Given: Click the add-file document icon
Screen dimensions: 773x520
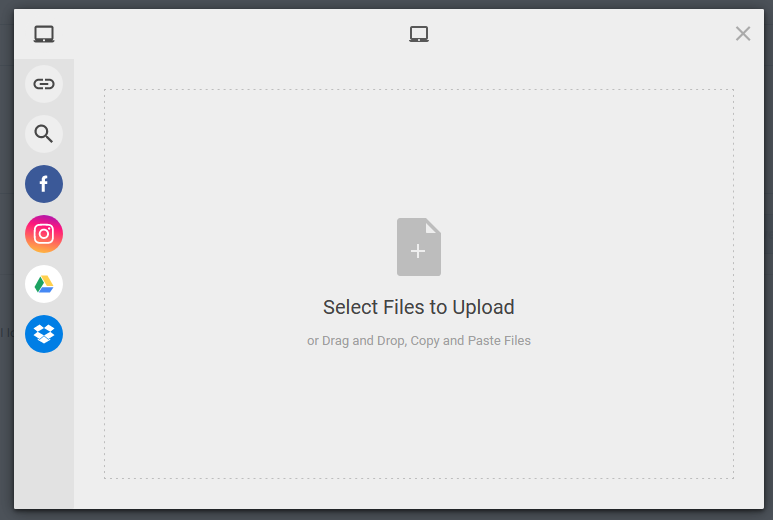Looking at the screenshot, I should point(419,246).
